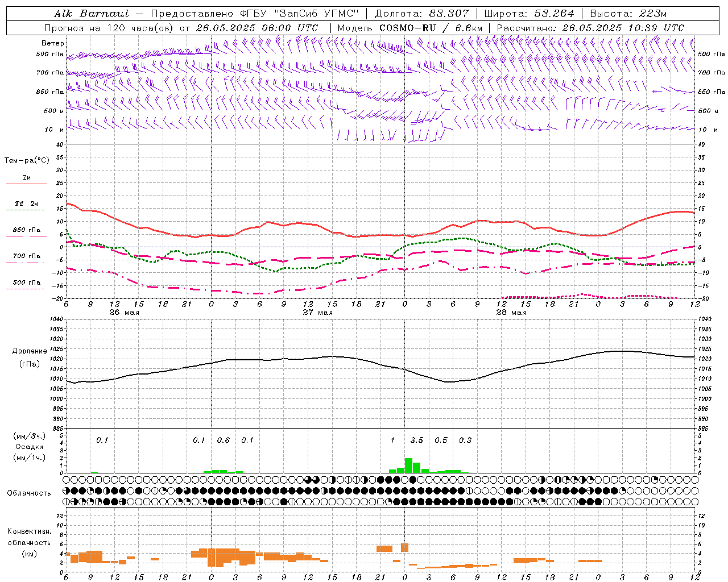Click the '0.3' precipitation amount value
The width and height of the screenshot is (728, 582).
coord(465,440)
